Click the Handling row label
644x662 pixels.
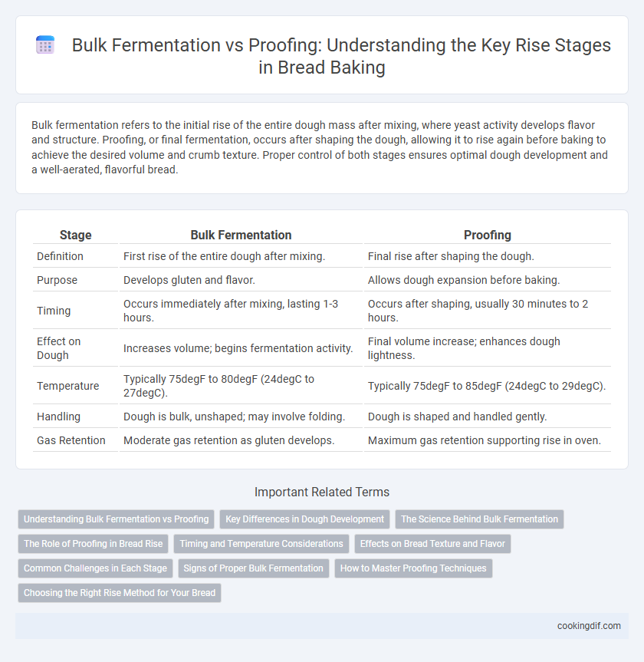click(x=59, y=417)
